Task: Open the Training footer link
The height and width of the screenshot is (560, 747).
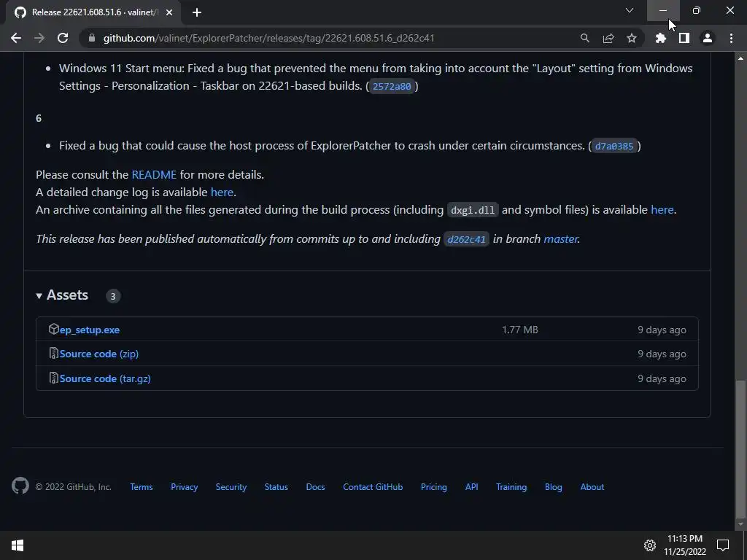Action: coord(511,487)
